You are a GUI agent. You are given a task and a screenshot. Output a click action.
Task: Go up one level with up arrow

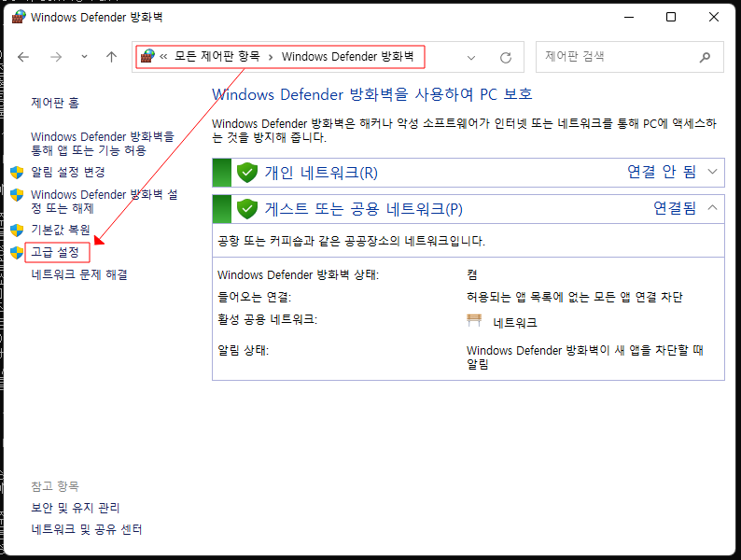(x=112, y=57)
